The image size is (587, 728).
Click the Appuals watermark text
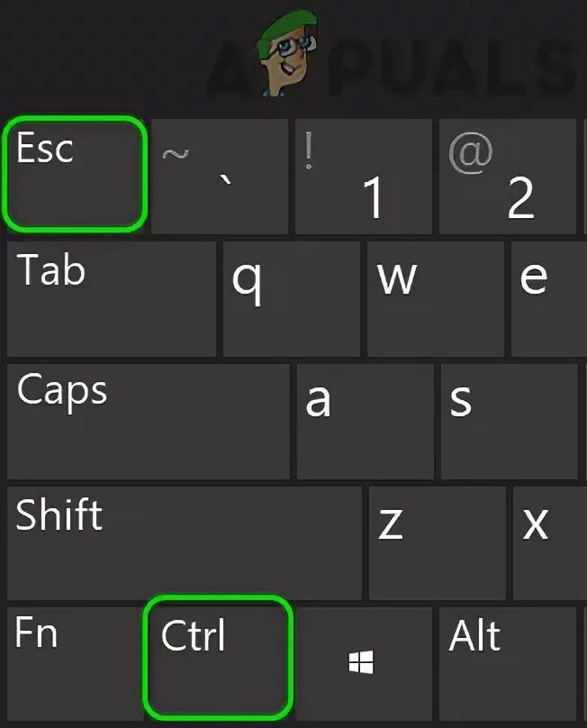pyautogui.click(x=393, y=64)
